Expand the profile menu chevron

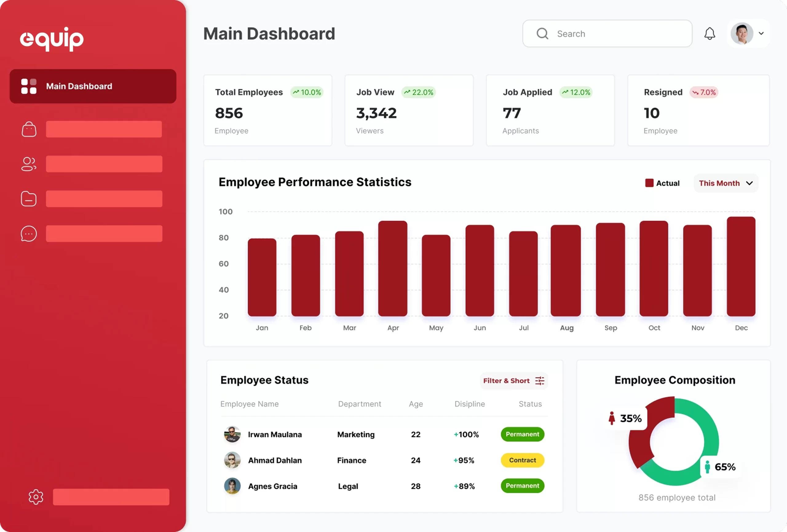(761, 33)
